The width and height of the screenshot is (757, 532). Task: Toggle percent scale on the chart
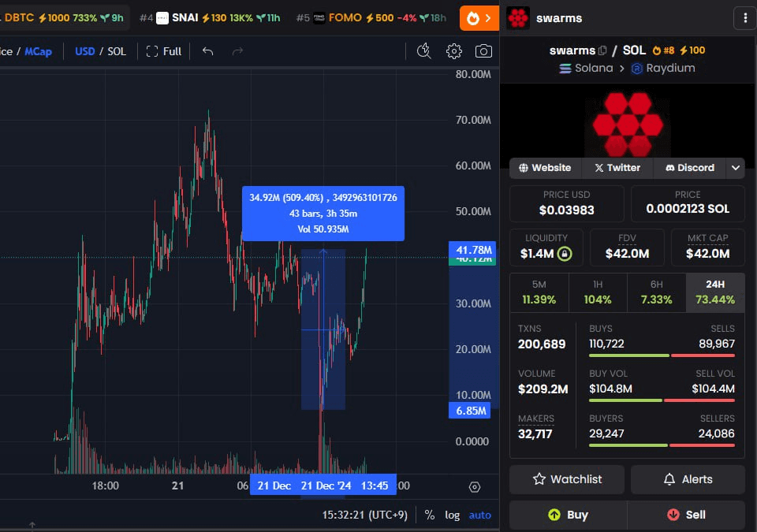(x=429, y=515)
